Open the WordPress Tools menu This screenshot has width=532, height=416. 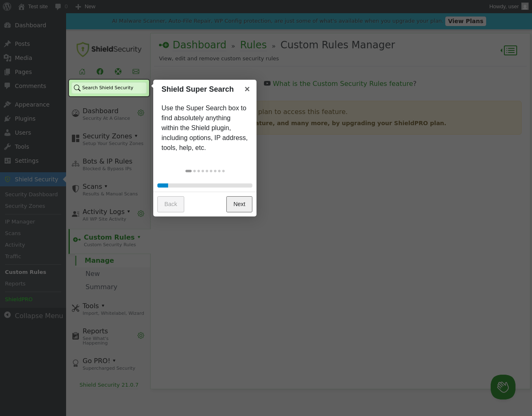[33, 147]
